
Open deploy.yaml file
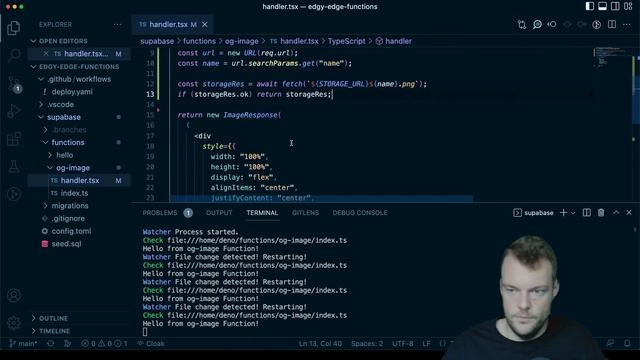(72, 92)
